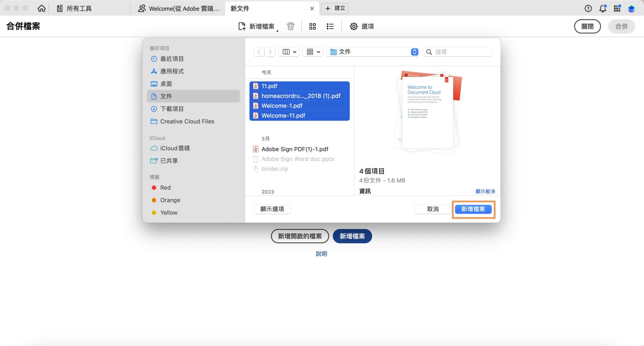Image resolution: width=644 pixels, height=346 pixels.
Task: Open a new tab with 建立
Action: (335, 8)
